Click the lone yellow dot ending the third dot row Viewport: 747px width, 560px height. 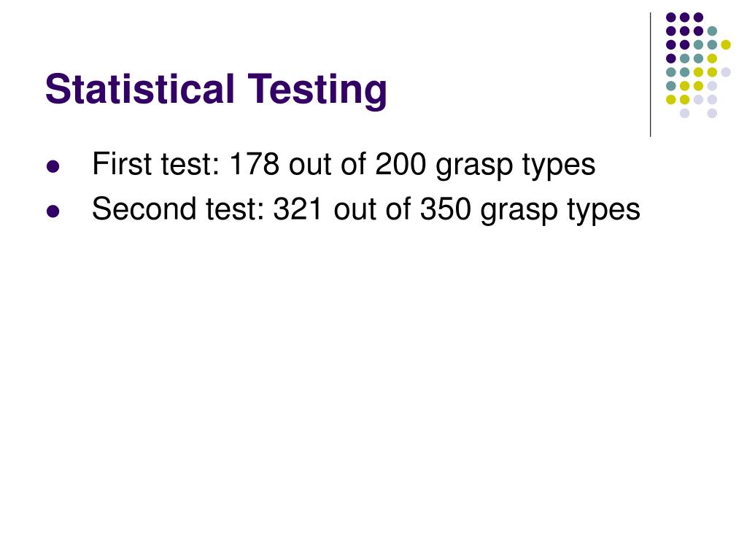pyautogui.click(x=726, y=44)
